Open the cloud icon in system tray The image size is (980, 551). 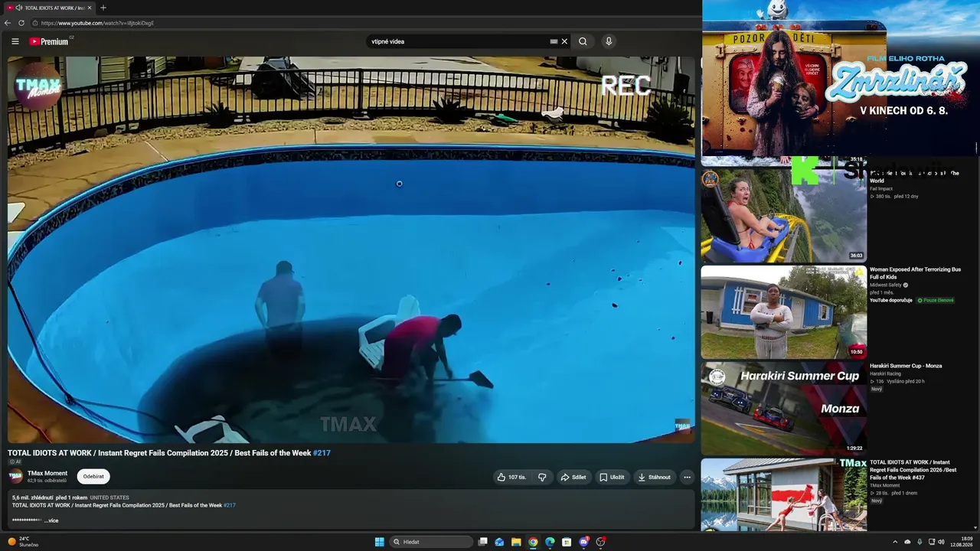point(907,542)
